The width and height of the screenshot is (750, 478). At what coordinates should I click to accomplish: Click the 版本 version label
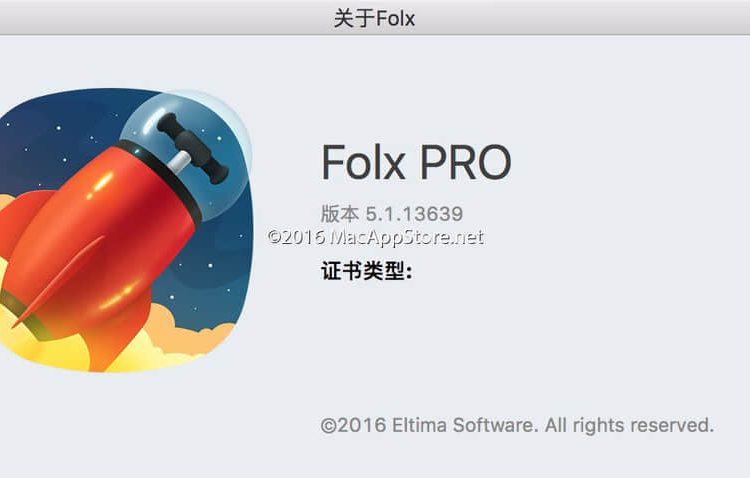tap(340, 213)
